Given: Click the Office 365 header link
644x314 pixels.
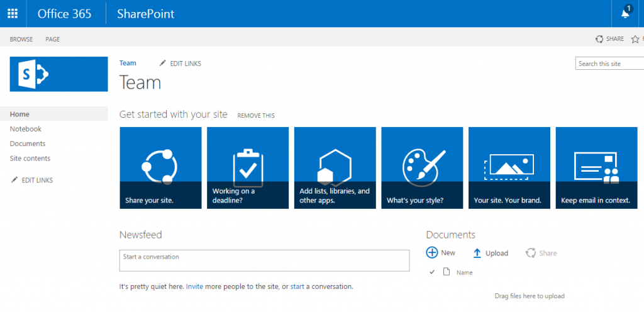Looking at the screenshot, I should (65, 14).
